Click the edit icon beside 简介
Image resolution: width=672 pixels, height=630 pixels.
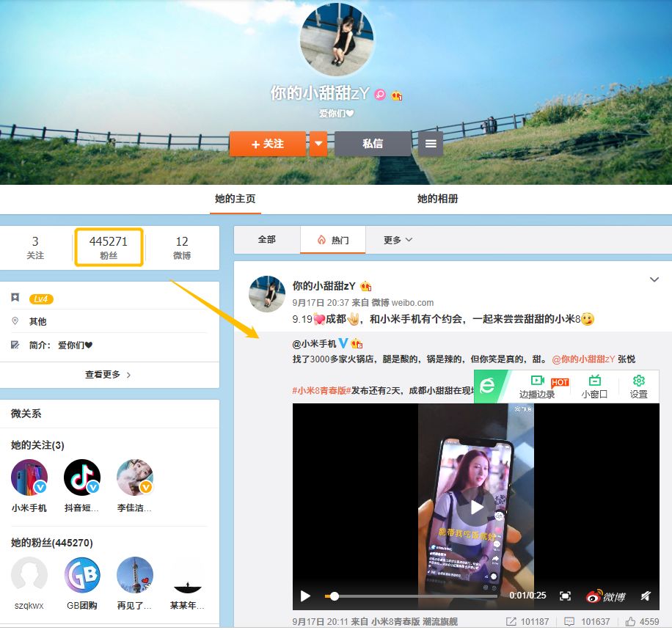15,345
